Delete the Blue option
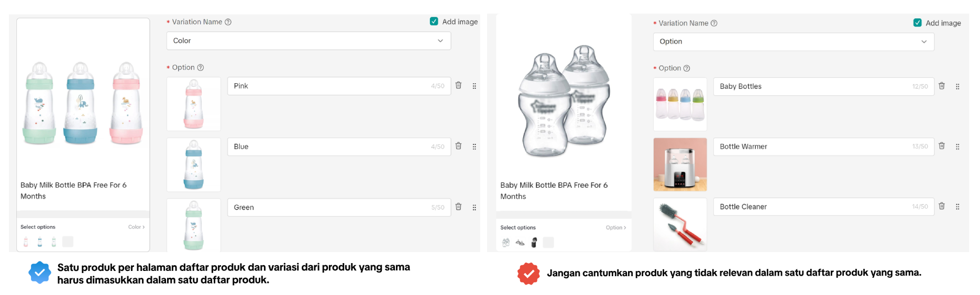 [458, 146]
